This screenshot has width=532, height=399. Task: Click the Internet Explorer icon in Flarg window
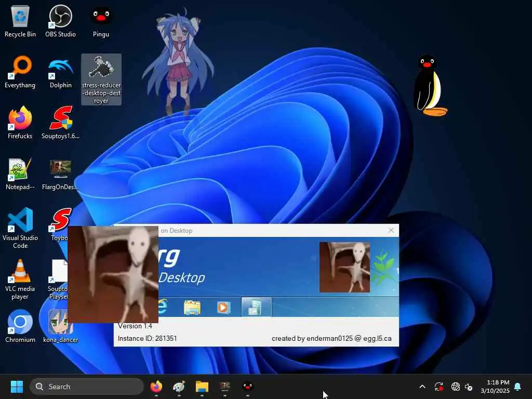pyautogui.click(x=163, y=307)
